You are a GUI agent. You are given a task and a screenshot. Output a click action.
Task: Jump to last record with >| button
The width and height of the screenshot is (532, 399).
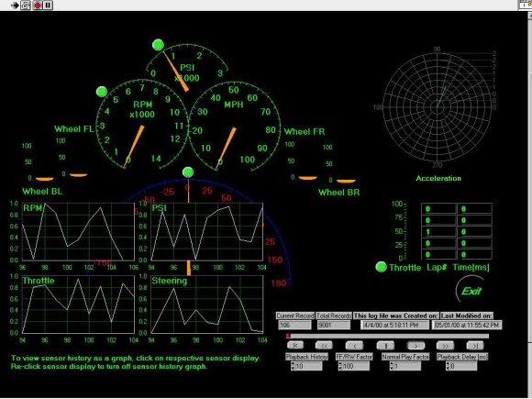[475, 346]
